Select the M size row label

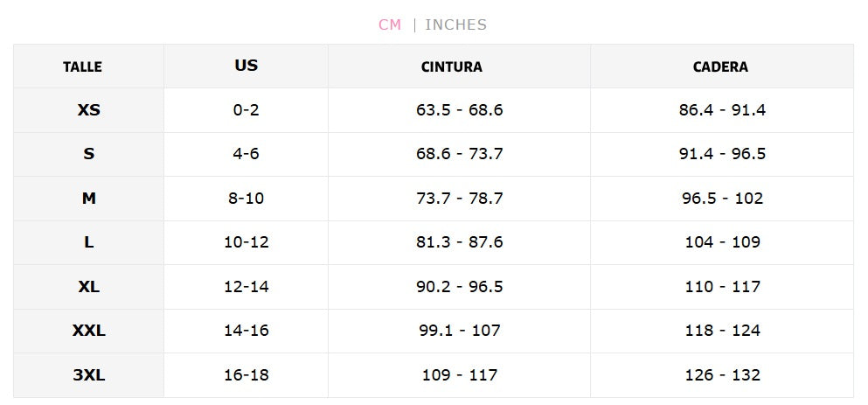(x=88, y=199)
